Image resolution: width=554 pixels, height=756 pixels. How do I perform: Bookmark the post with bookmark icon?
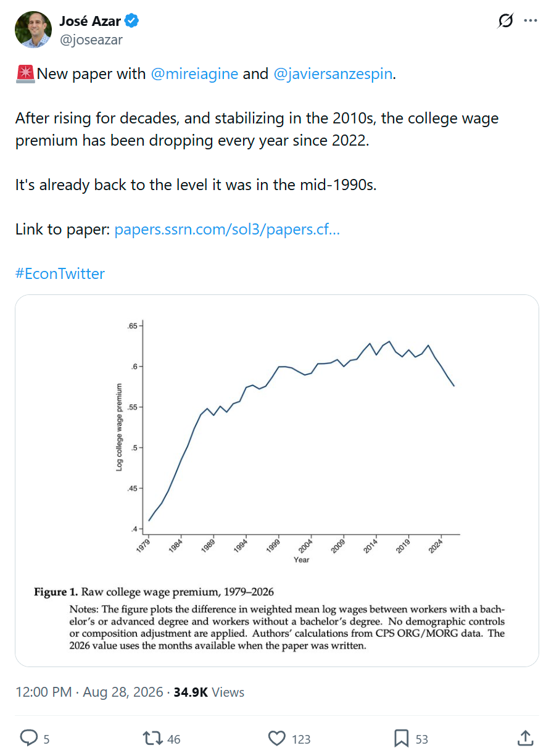click(x=402, y=738)
